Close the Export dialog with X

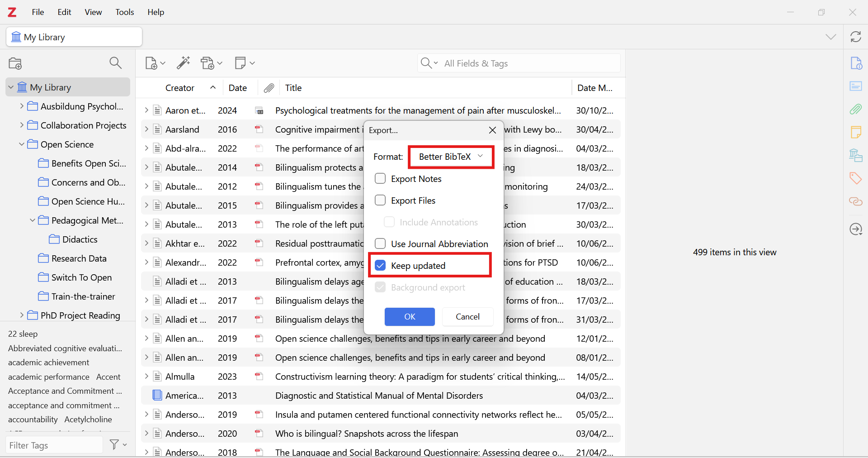click(493, 130)
